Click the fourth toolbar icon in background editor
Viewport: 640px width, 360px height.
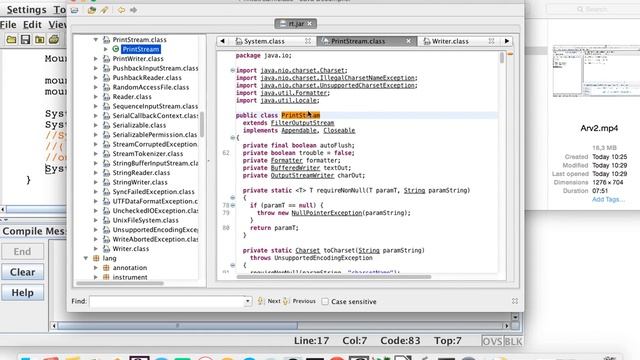[x=54, y=40]
